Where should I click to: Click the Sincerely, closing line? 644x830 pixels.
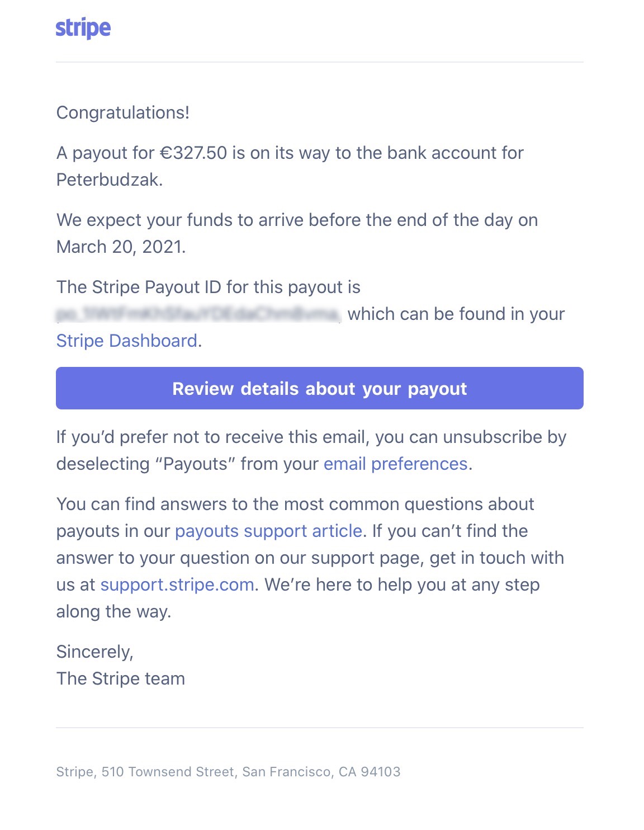point(95,652)
